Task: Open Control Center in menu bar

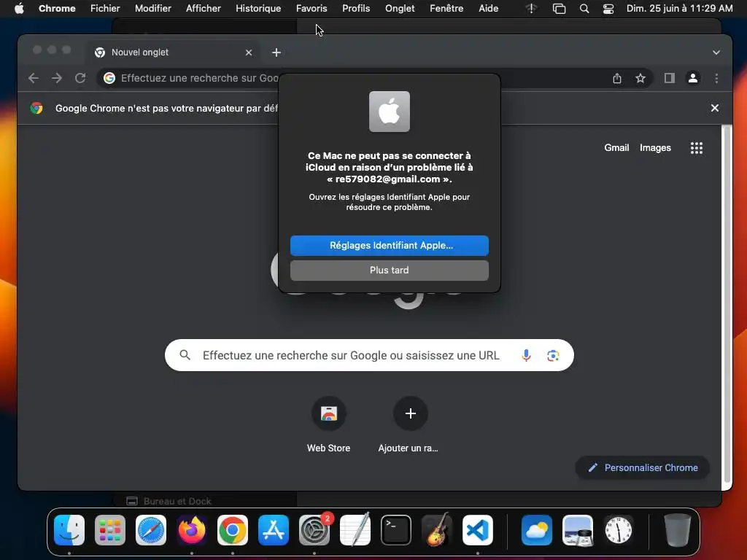Action: click(608, 9)
